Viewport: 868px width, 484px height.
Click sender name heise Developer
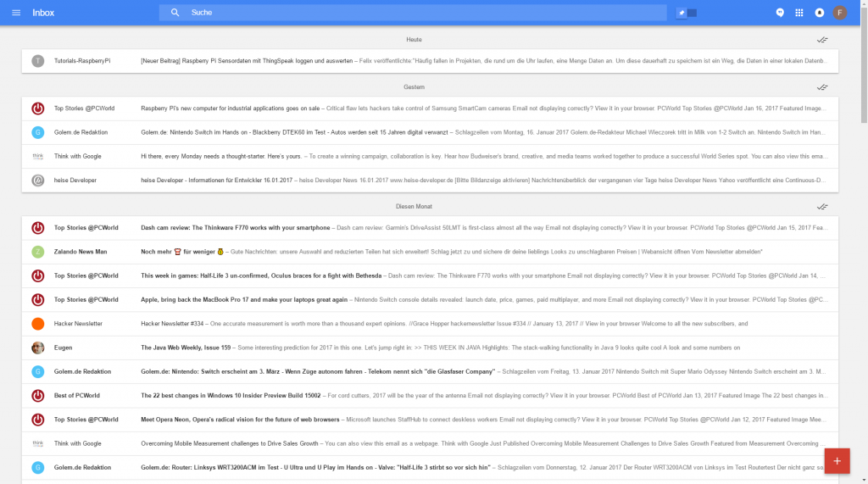[75, 180]
